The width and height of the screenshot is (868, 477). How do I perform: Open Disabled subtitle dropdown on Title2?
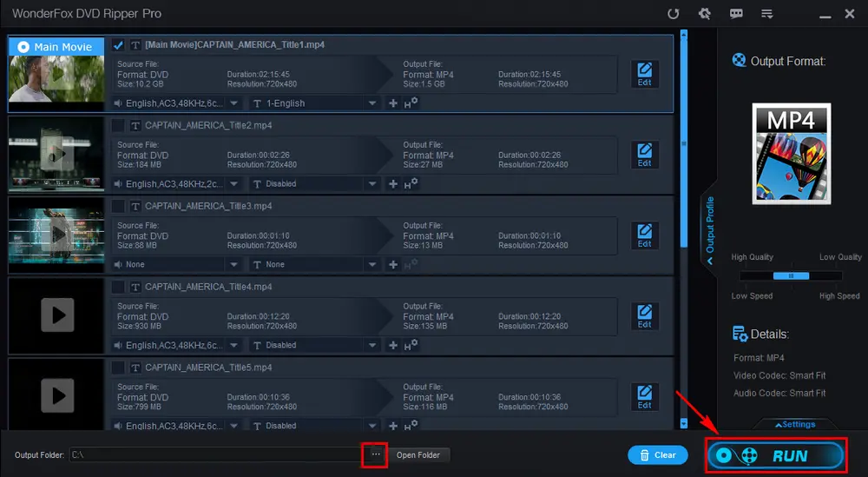315,183
